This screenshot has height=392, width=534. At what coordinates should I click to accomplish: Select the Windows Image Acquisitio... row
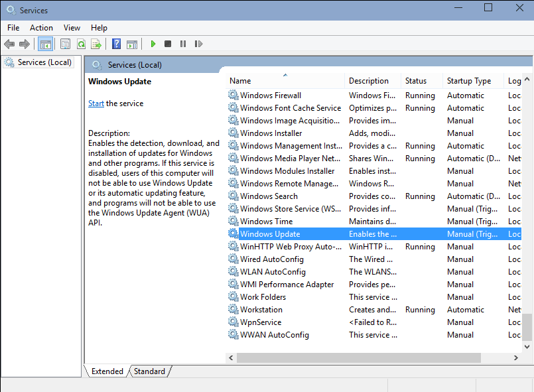(x=373, y=120)
